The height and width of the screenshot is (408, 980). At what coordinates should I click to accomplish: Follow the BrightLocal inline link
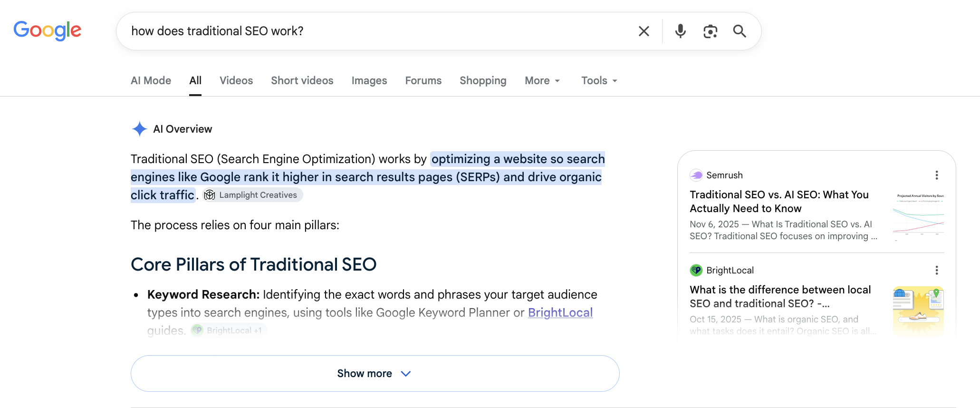point(560,312)
